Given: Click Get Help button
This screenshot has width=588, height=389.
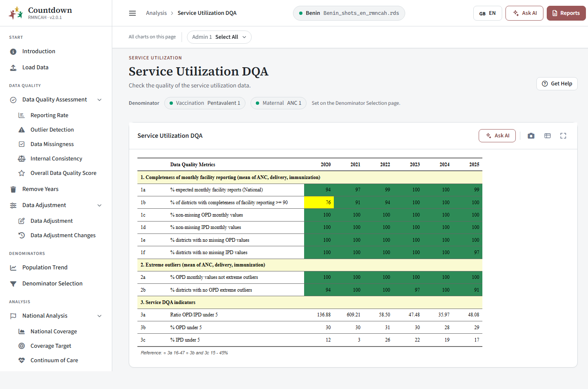Looking at the screenshot, I should 557,84.
